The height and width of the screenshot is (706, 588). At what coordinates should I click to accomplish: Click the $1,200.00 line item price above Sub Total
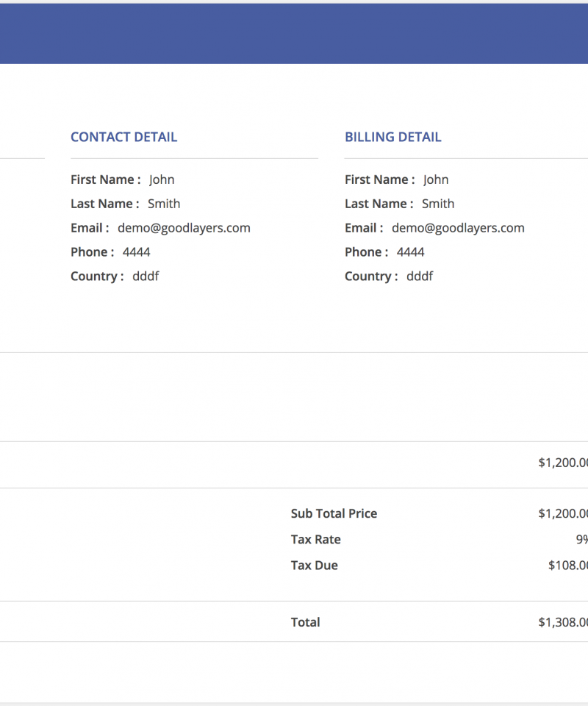(563, 463)
